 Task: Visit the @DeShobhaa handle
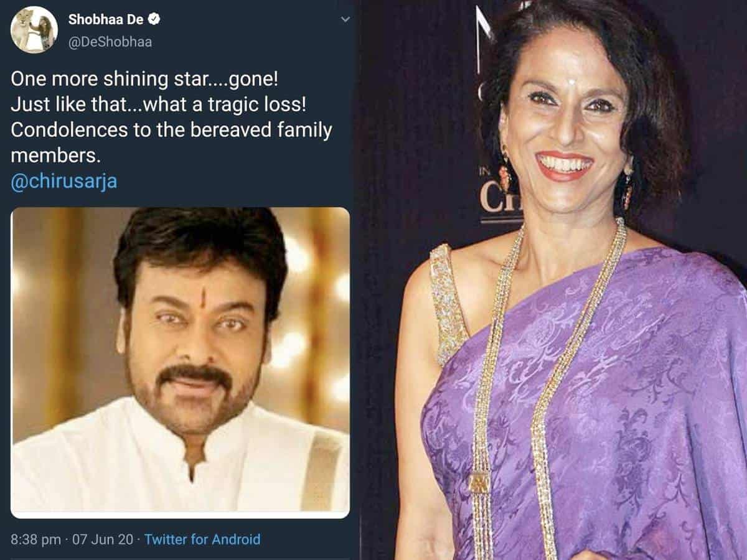coord(110,42)
